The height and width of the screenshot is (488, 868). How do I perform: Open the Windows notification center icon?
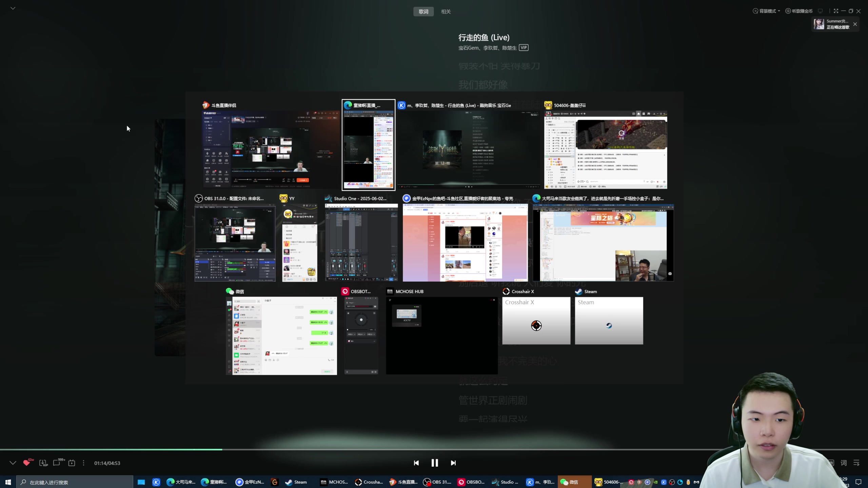pyautogui.click(x=859, y=482)
